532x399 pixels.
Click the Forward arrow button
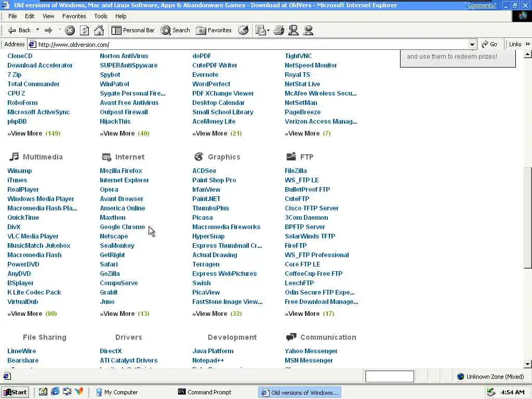coord(48,30)
